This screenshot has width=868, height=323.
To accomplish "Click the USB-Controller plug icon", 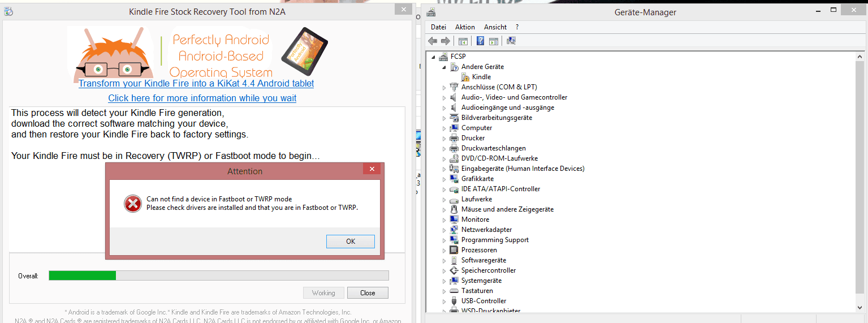I will click(454, 301).
